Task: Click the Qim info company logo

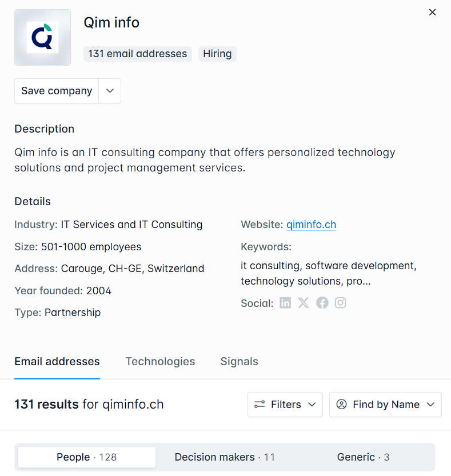Action: point(42,37)
